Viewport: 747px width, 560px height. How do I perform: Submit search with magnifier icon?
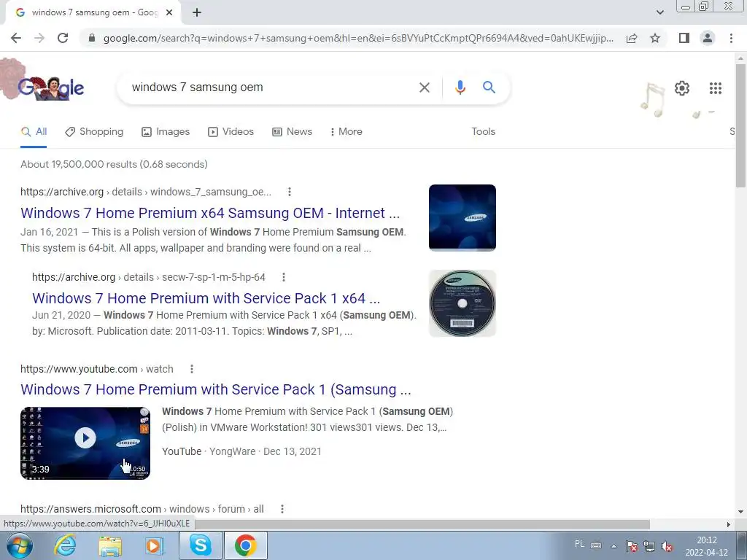click(x=489, y=87)
